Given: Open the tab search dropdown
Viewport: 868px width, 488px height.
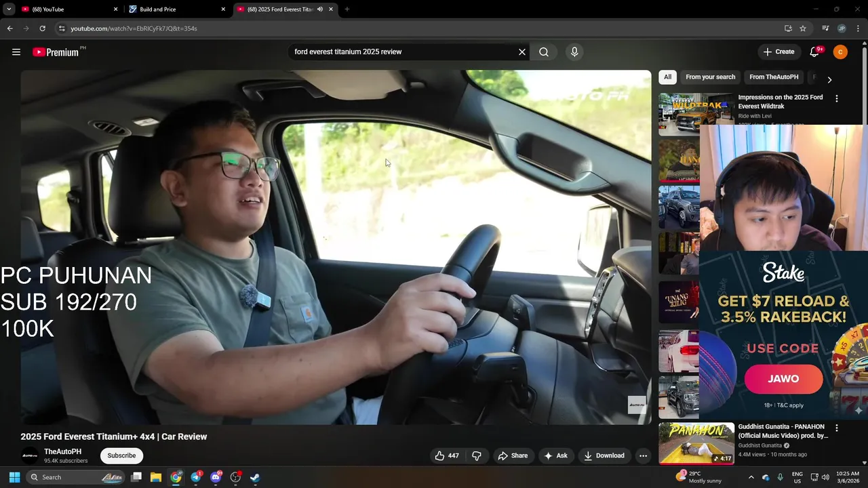Looking at the screenshot, I should coord(9,9).
